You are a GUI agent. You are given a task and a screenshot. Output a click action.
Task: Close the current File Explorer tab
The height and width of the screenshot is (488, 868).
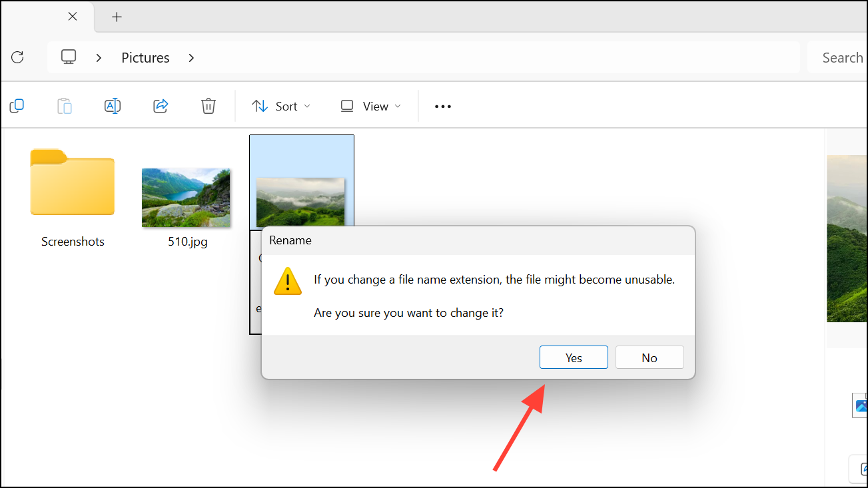[73, 17]
